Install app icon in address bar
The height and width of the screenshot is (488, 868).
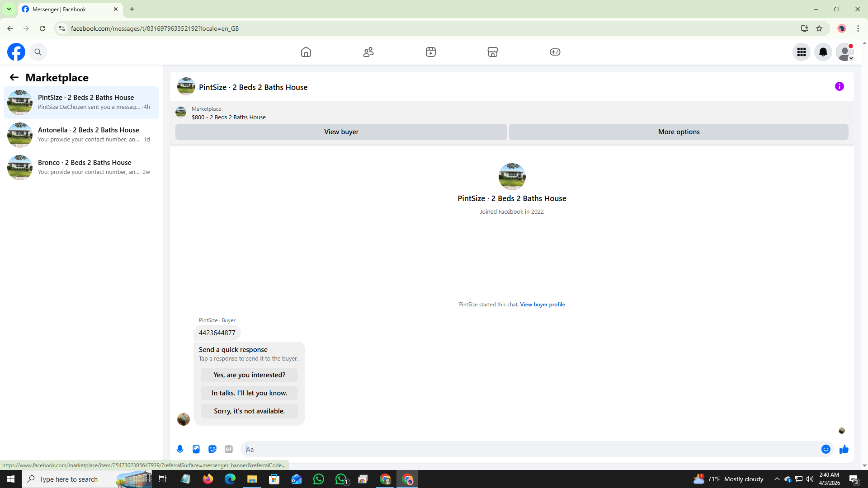click(805, 28)
